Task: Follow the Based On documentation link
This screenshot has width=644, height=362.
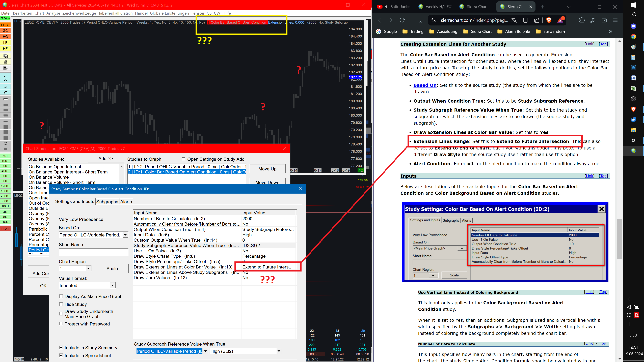Action: pyautogui.click(x=425, y=85)
